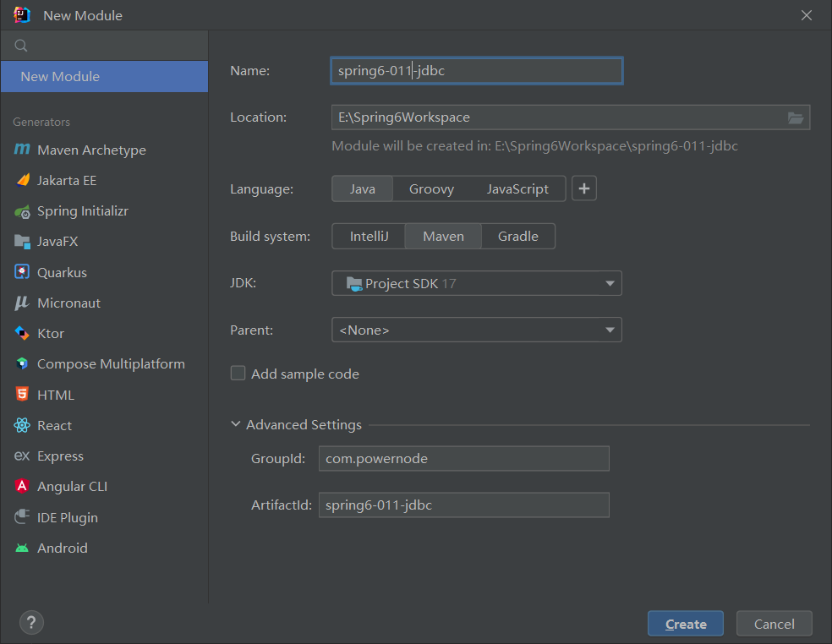Select the Express list entry
Image resolution: width=832 pixels, height=644 pixels.
(105, 456)
